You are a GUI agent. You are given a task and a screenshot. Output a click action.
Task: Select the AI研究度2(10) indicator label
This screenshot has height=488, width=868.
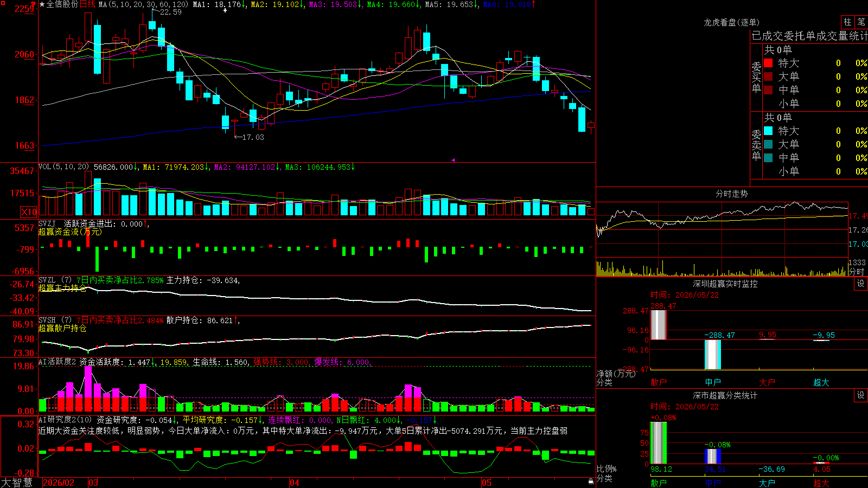[65, 420]
